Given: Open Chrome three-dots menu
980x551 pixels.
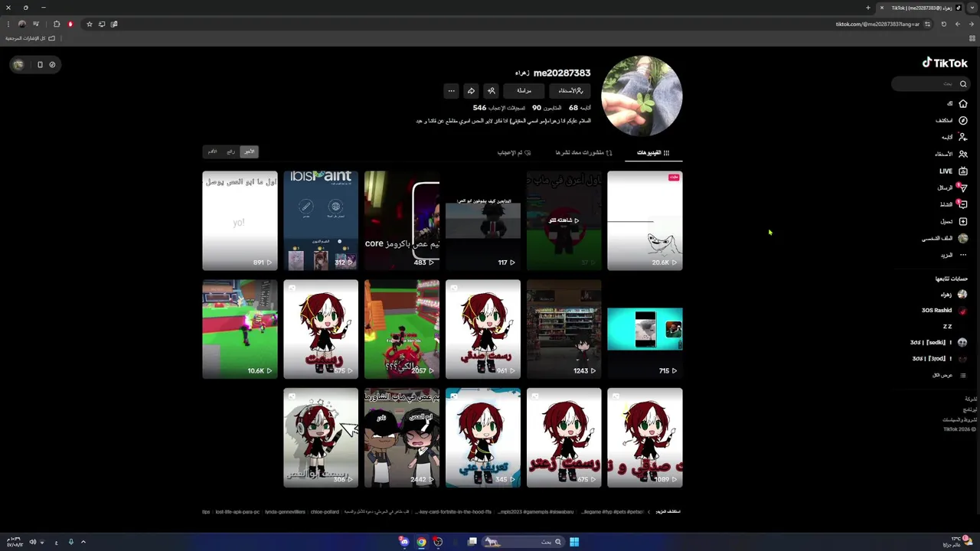Looking at the screenshot, I should 8,24.
